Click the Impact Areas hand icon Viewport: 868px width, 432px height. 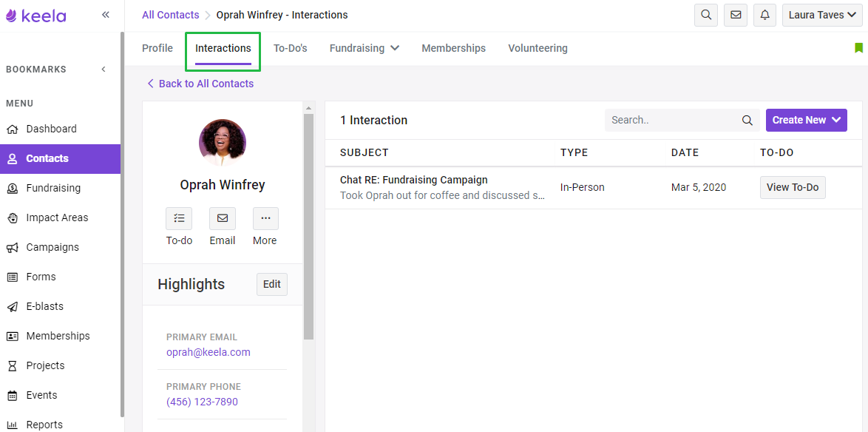(12, 217)
